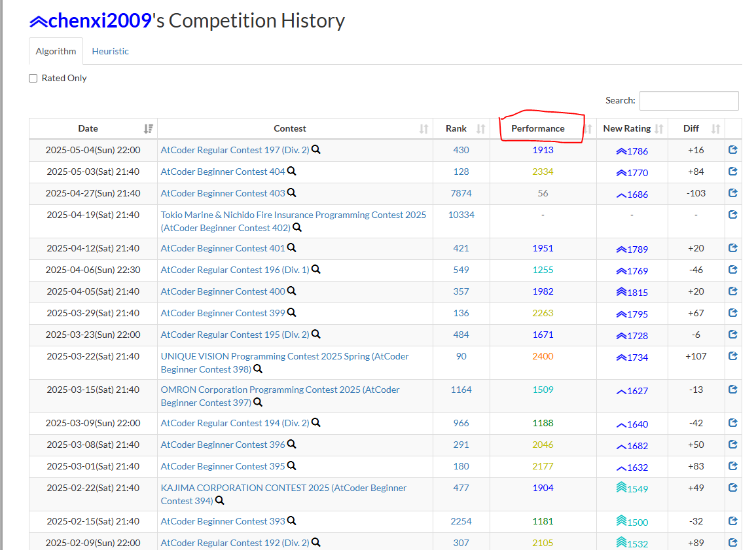Click rank 90 standings link

click(x=461, y=356)
